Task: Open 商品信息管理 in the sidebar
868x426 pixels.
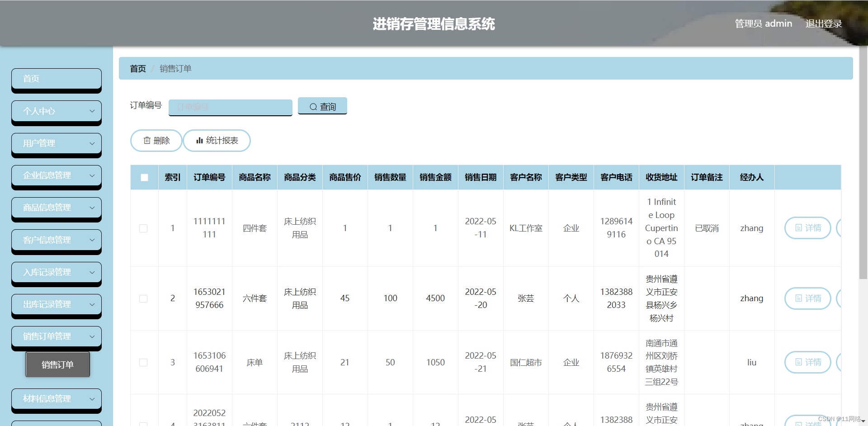Action: [57, 208]
